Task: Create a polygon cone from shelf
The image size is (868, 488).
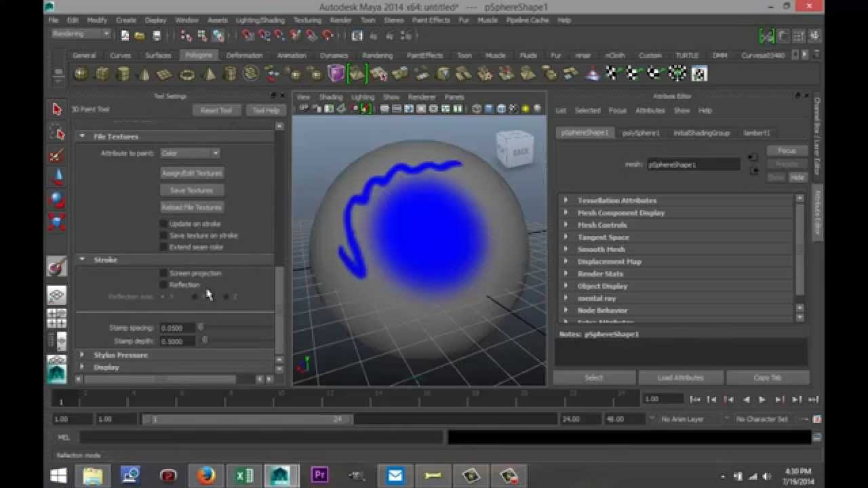Action: click(144, 74)
